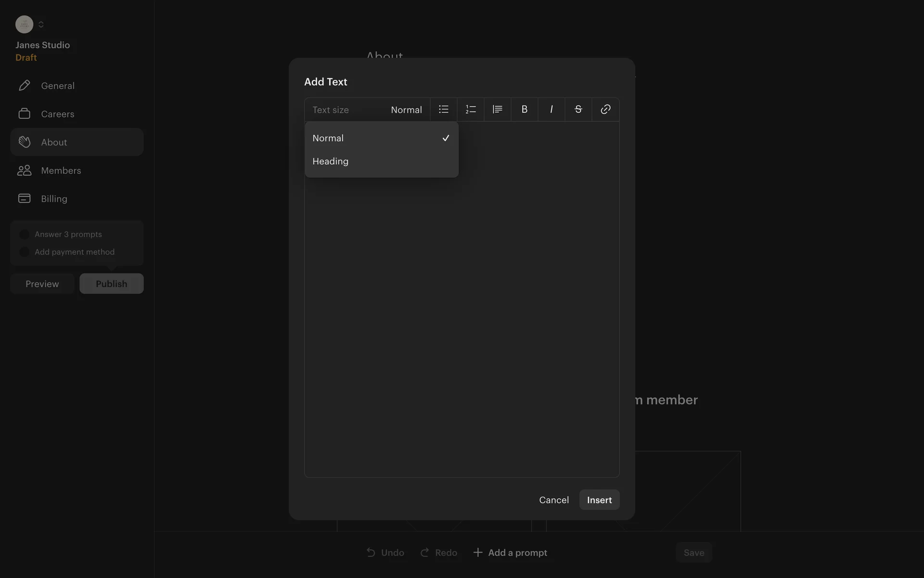Viewport: 924px width, 578px height.
Task: Toggle strikethrough formatting
Action: point(578,109)
